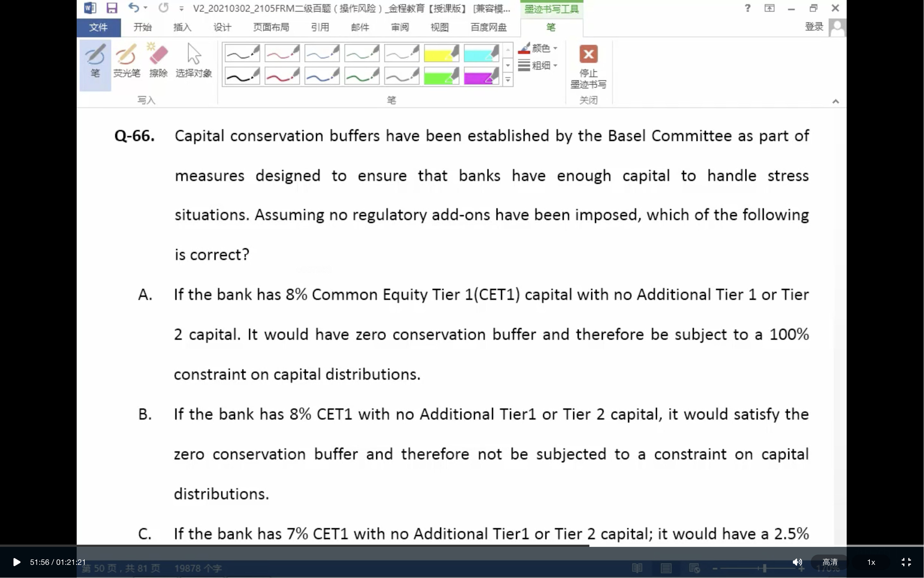
Task: Switch to the References (引用) tab
Action: point(320,28)
